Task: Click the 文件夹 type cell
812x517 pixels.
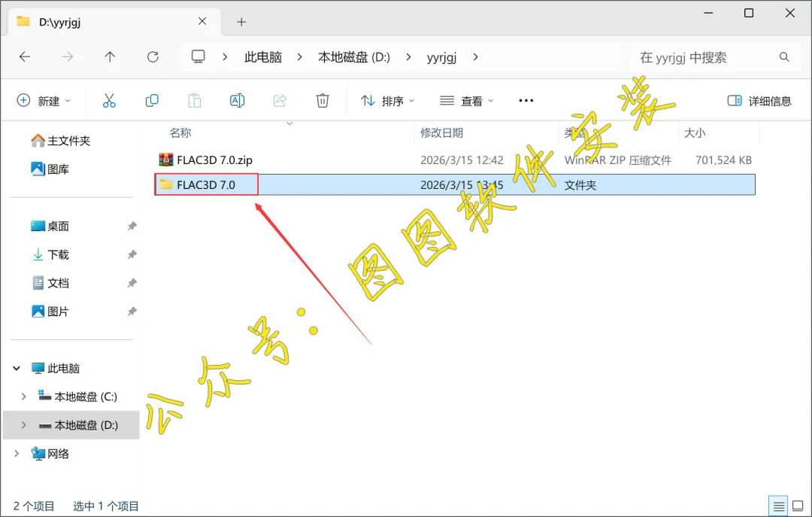Action: click(x=580, y=185)
